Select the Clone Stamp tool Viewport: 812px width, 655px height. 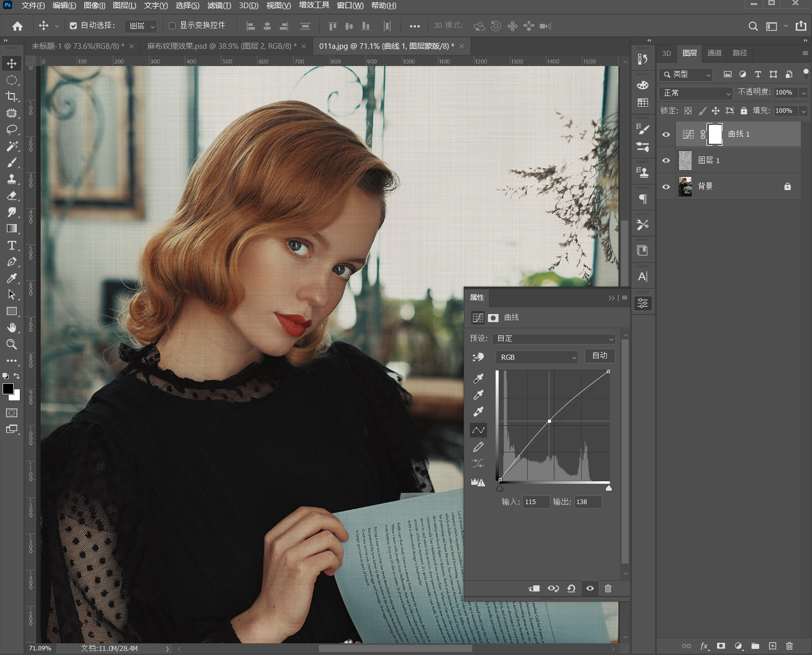point(12,179)
